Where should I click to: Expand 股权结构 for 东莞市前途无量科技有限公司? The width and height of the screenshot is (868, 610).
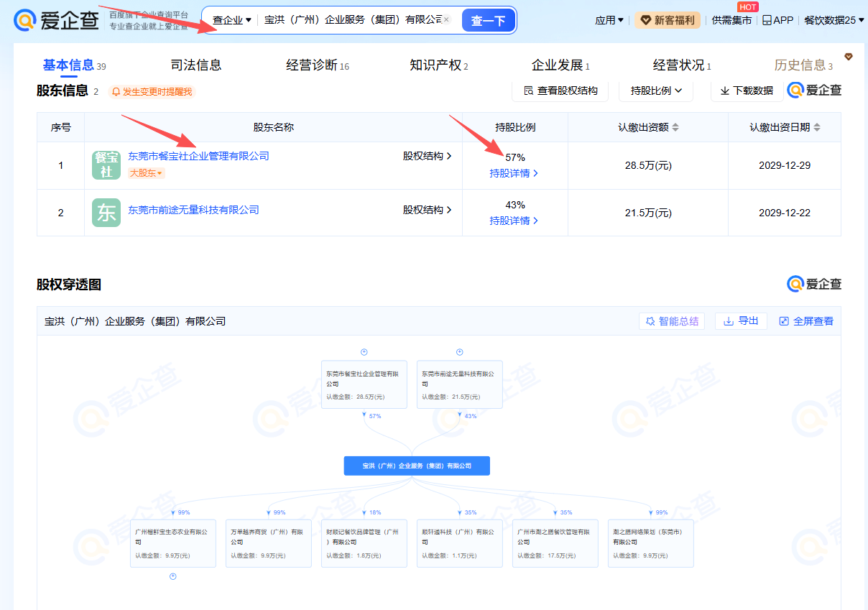[427, 210]
